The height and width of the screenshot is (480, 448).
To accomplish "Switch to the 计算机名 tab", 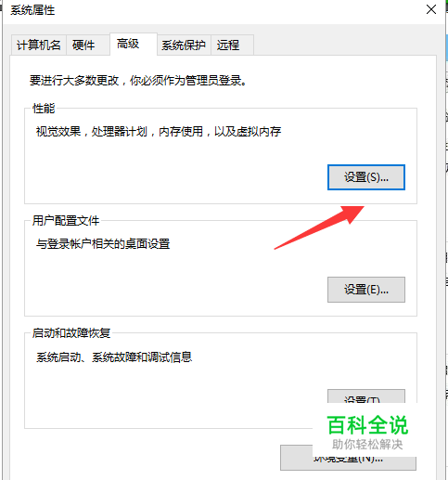I will coord(39,45).
